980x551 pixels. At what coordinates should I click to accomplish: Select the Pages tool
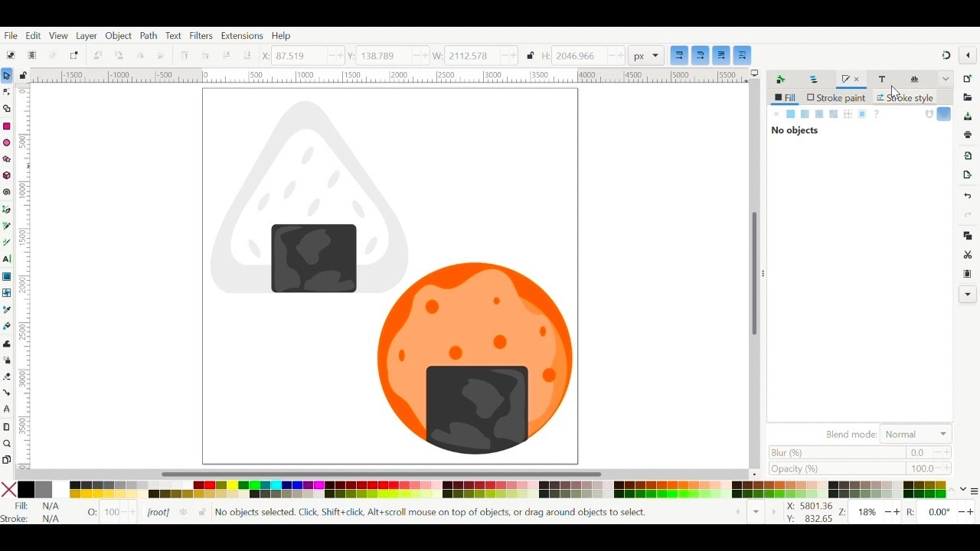point(7,460)
